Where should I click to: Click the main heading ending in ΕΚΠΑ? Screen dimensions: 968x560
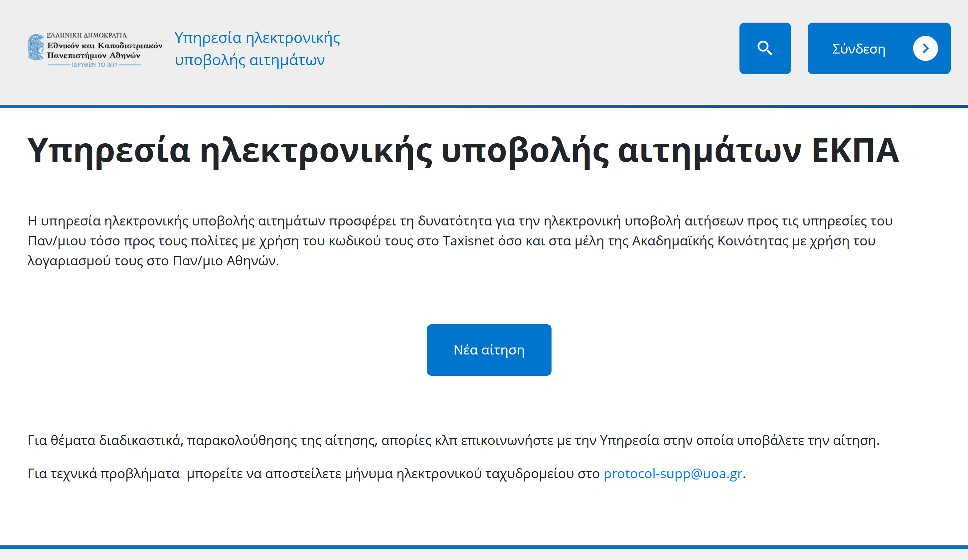click(463, 151)
